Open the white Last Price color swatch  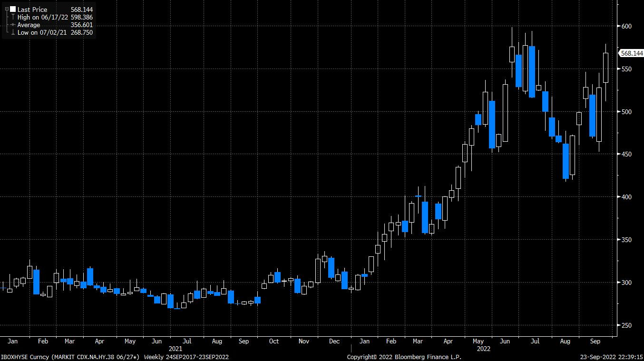[x=13, y=9]
